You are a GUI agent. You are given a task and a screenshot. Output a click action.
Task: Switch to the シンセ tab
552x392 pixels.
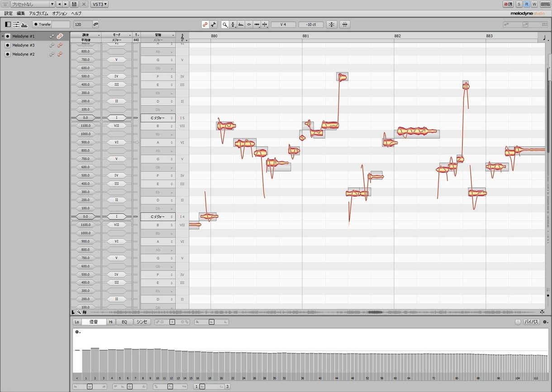(142, 322)
